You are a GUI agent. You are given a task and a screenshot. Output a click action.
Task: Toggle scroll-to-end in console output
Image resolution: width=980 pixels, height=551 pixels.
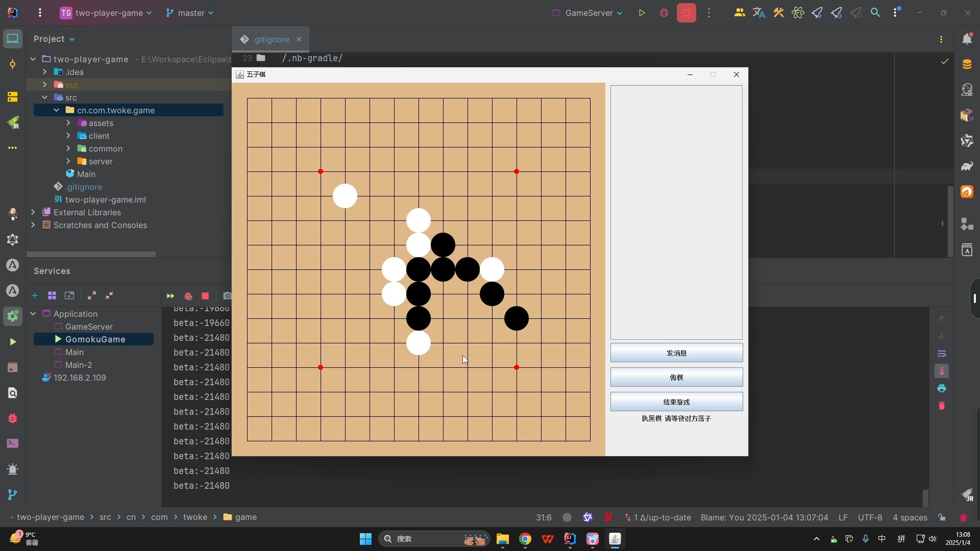point(942,371)
